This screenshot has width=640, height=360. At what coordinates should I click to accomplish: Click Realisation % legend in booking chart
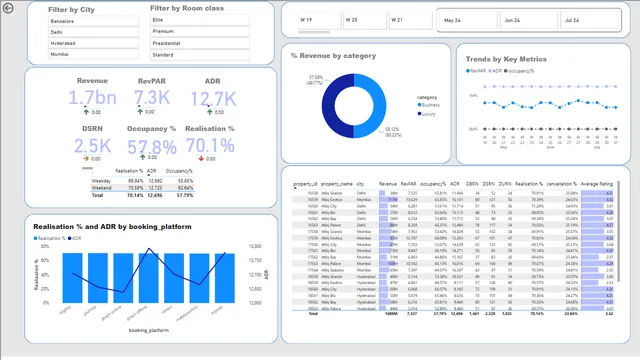tap(49, 238)
